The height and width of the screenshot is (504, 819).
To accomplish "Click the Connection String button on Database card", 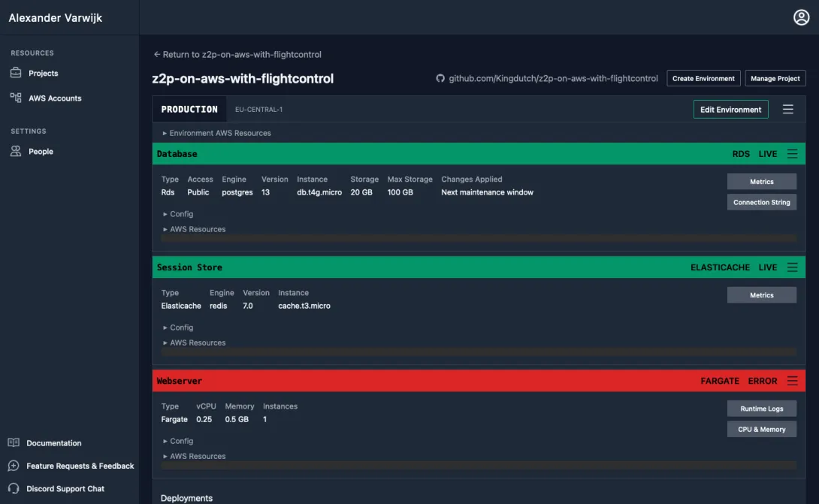I will click(x=761, y=201).
